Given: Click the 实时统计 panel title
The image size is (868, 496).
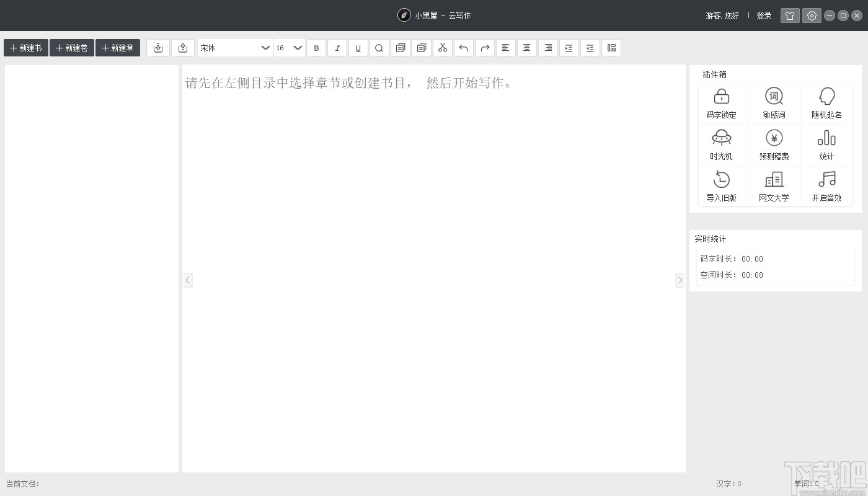Looking at the screenshot, I should [710, 239].
